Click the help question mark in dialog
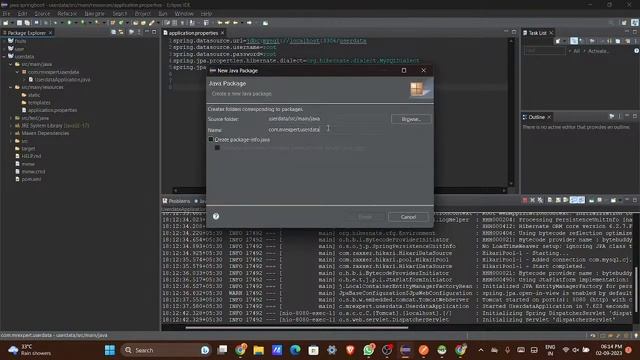 point(216,217)
